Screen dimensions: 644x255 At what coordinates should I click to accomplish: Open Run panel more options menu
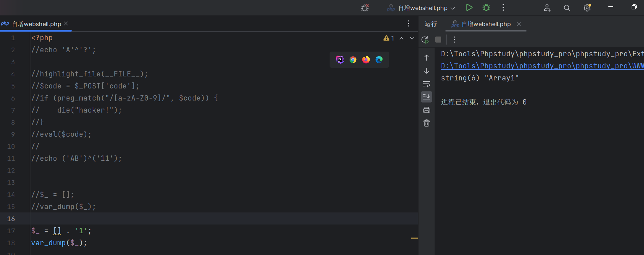(x=455, y=40)
